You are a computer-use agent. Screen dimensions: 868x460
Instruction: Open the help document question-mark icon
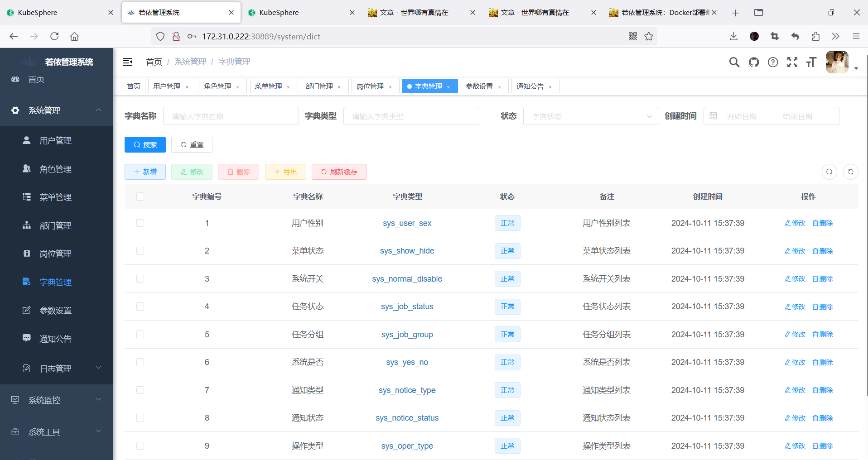(773, 62)
